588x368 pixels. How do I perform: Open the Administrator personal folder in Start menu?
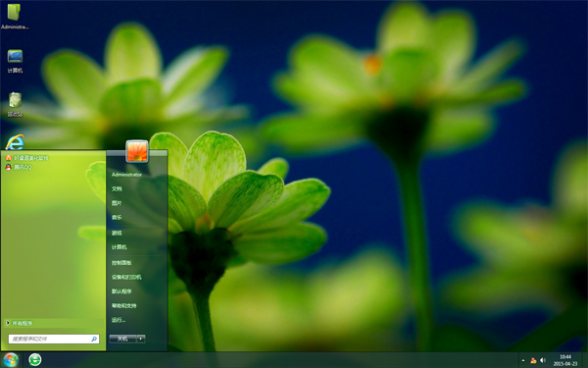[x=126, y=175]
